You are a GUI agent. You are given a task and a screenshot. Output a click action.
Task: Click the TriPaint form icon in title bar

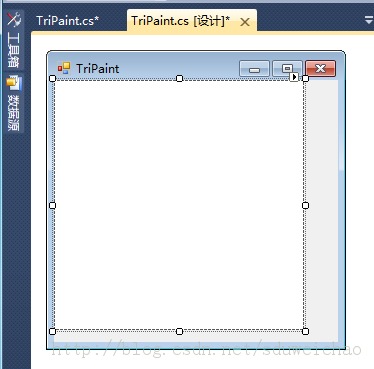pyautogui.click(x=64, y=68)
